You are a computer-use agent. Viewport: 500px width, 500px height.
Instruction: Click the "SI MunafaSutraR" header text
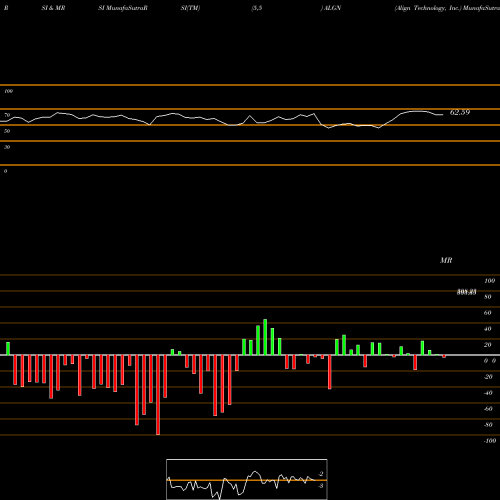[x=123, y=8]
